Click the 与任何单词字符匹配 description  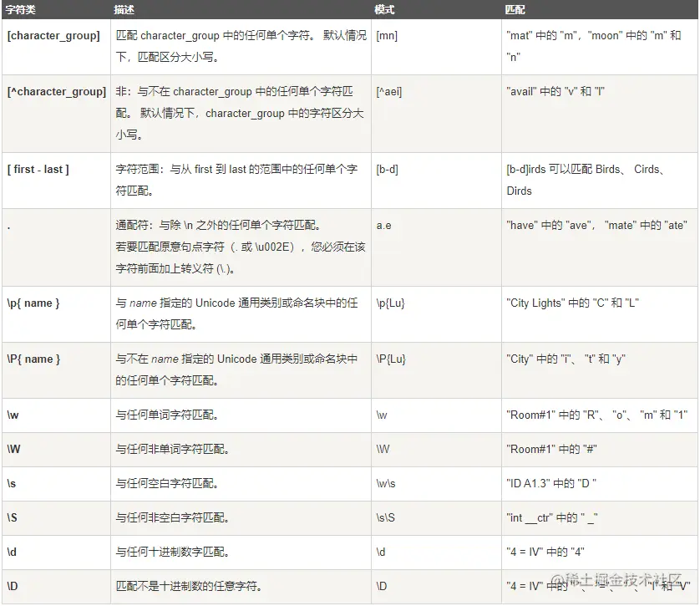coord(241,415)
